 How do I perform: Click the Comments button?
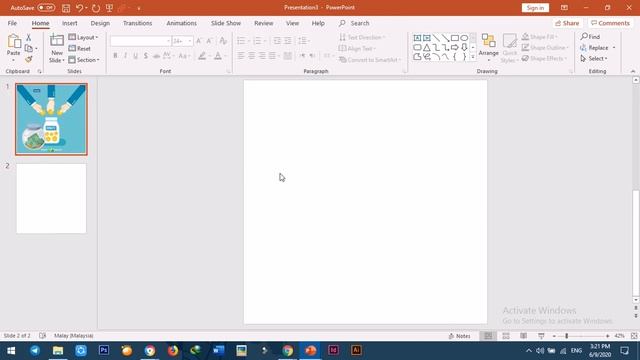click(611, 23)
